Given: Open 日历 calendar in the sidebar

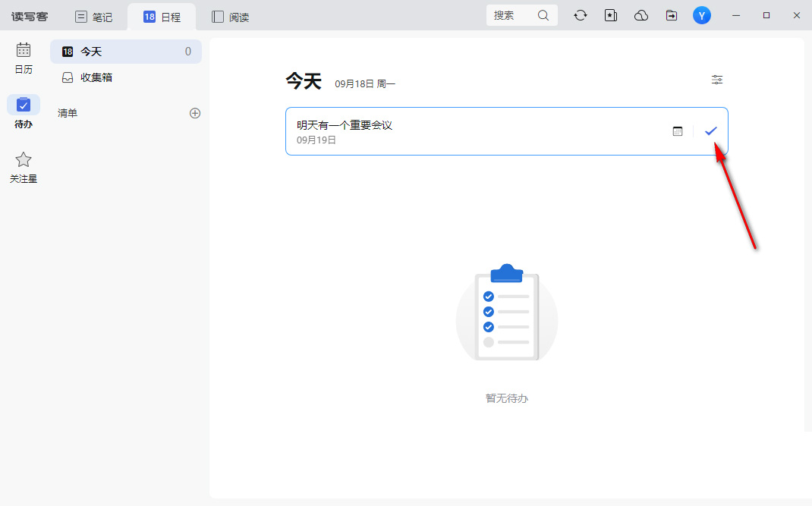Looking at the screenshot, I should click(x=24, y=58).
